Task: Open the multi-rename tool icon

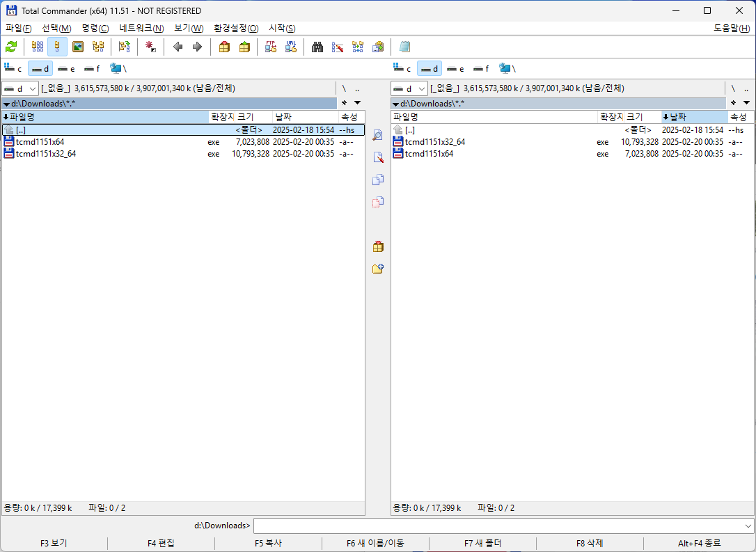Action: (338, 47)
